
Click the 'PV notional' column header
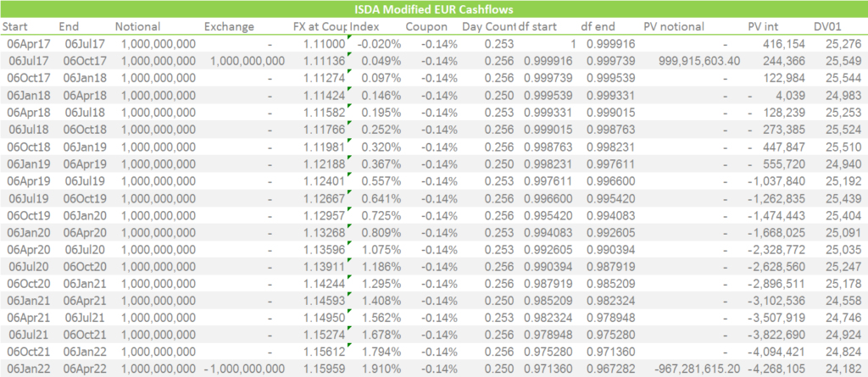click(x=674, y=26)
